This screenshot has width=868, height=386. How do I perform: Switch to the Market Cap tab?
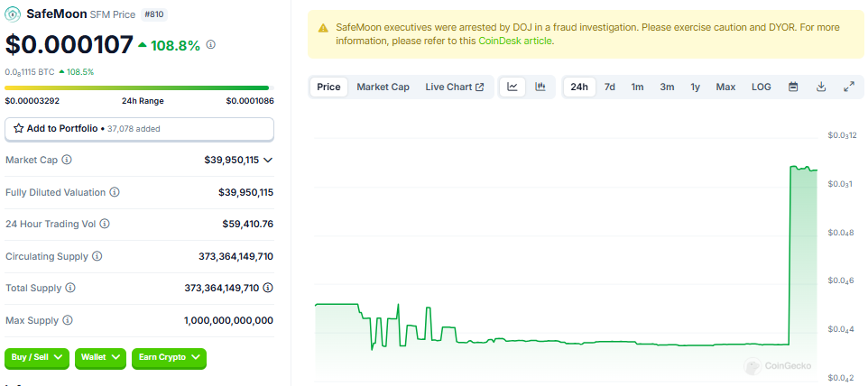[x=383, y=87]
